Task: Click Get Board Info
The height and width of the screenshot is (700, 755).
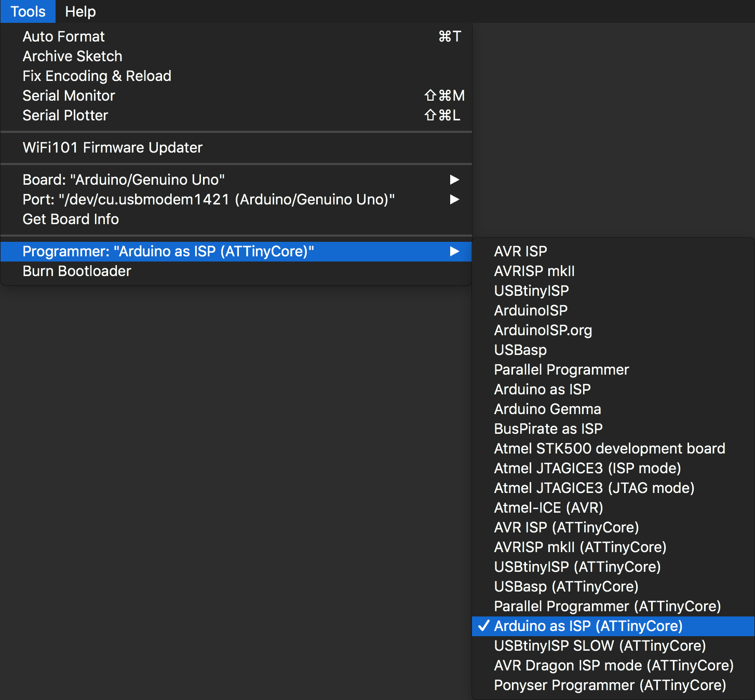Action: click(x=71, y=219)
